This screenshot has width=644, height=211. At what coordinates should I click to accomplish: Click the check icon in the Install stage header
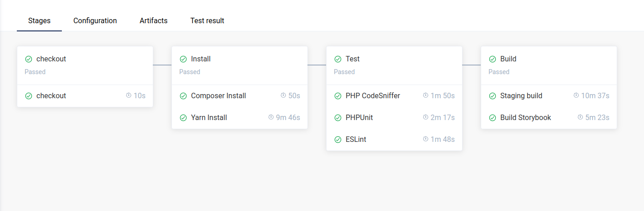183,59
